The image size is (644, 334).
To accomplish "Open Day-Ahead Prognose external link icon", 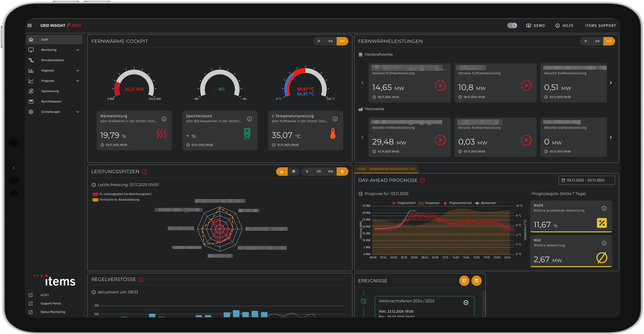I will coord(422,180).
